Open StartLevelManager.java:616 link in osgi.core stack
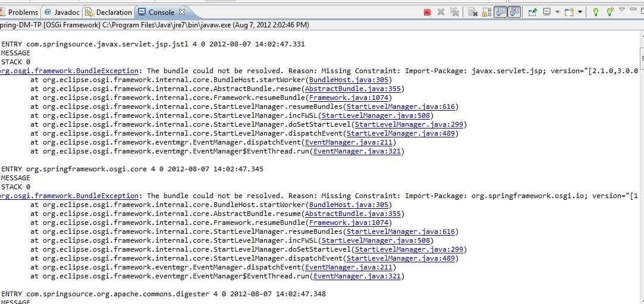Screen dimensions: 644x304 (400, 232)
